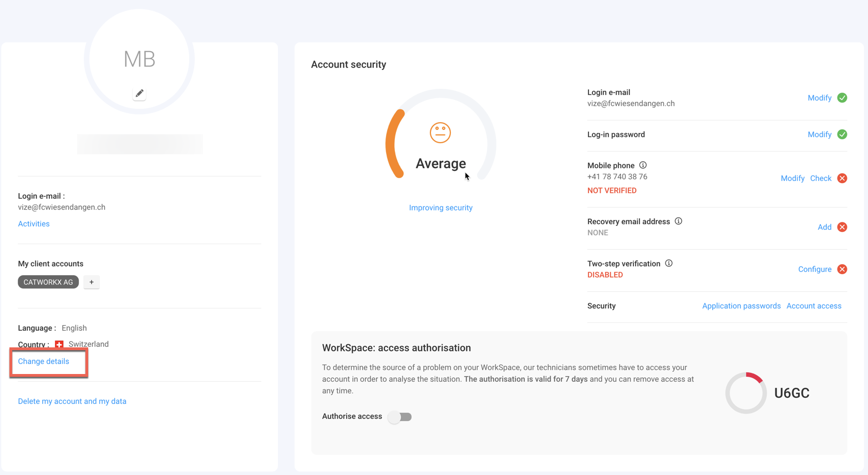Image resolution: width=868 pixels, height=475 pixels.
Task: Configure two-step verification
Action: (814, 269)
